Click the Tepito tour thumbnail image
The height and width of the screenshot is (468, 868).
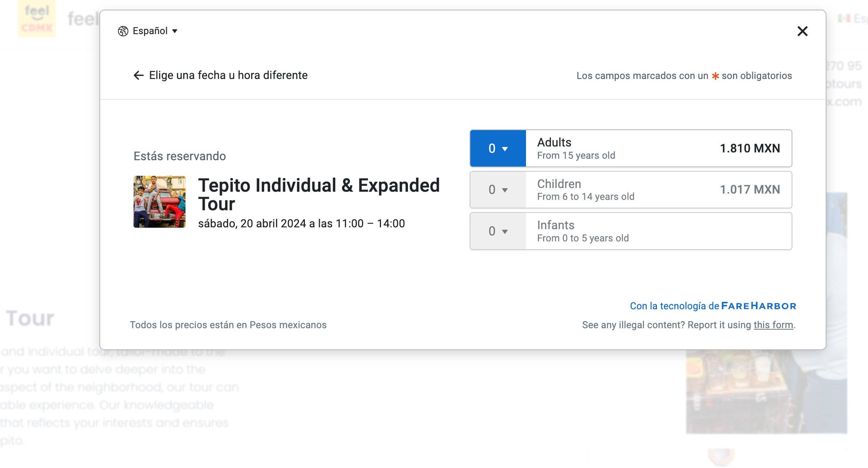pyautogui.click(x=159, y=202)
